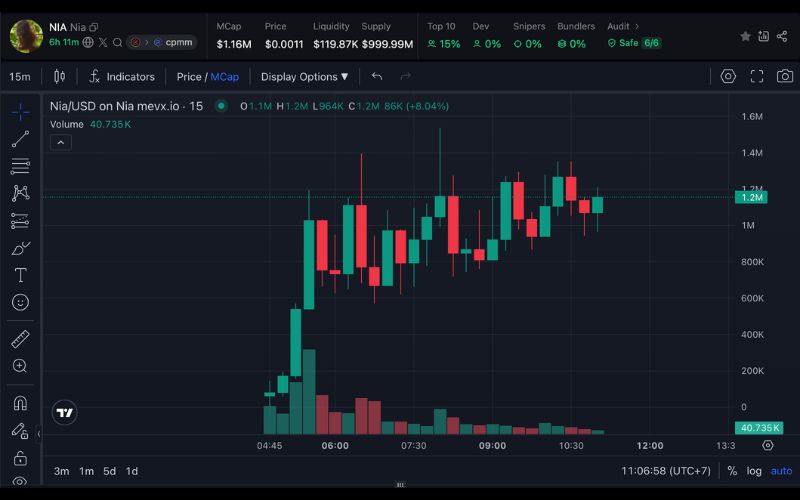Enter fullscreen chart mode

[757, 77]
